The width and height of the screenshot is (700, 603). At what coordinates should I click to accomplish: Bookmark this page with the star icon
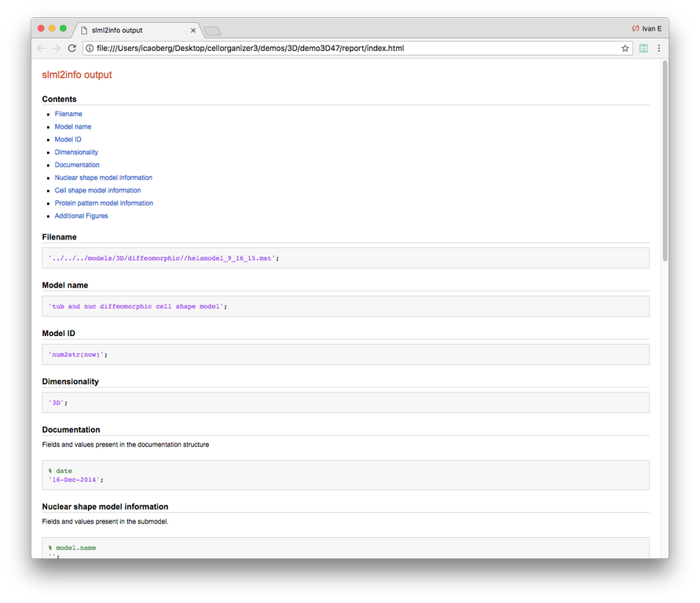click(x=625, y=48)
